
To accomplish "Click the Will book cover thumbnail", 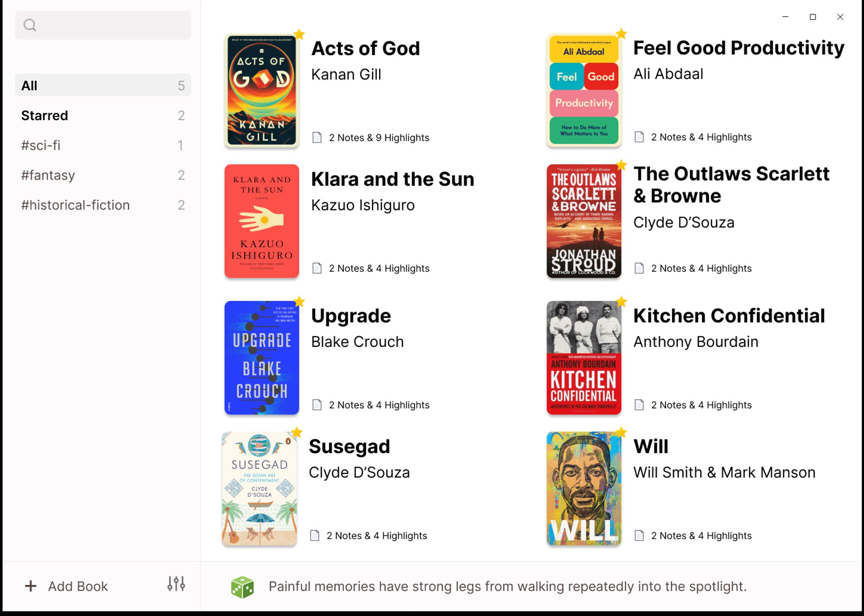I will pos(584,488).
